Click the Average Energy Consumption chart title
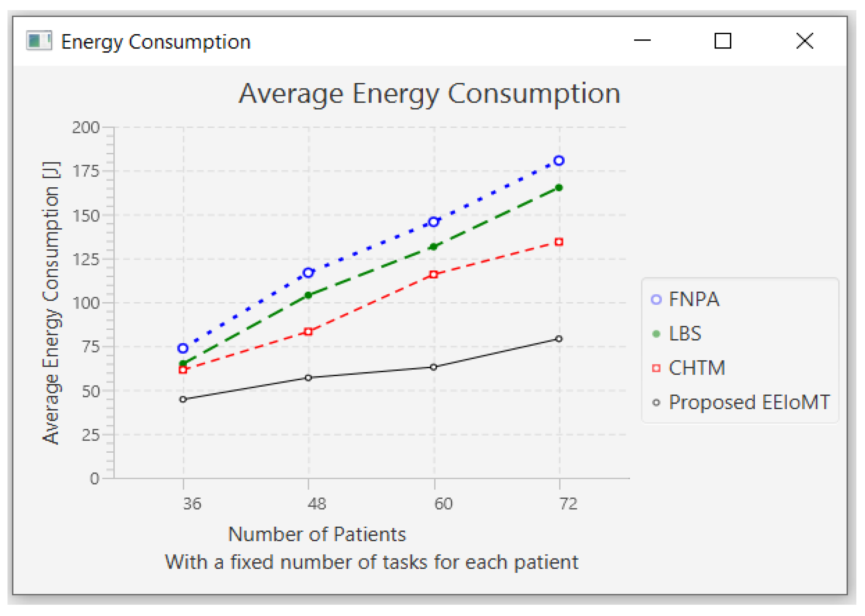The height and width of the screenshot is (616, 865). (x=429, y=94)
